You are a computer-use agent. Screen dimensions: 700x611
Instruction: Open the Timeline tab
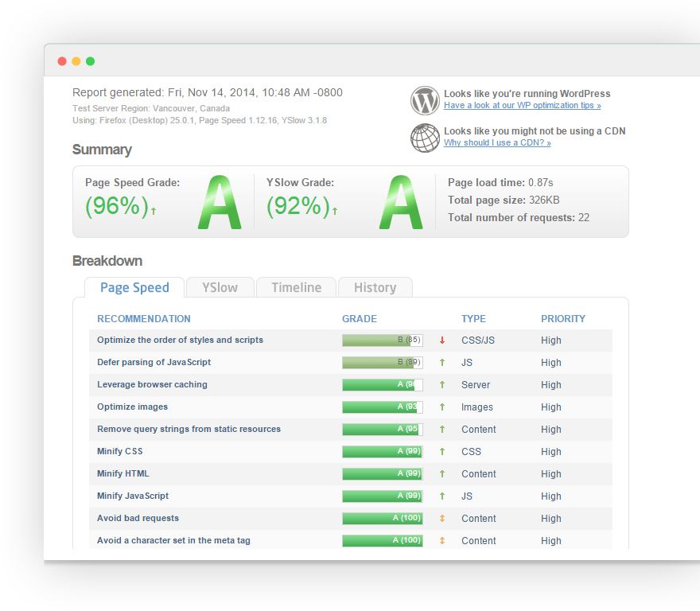pos(297,287)
